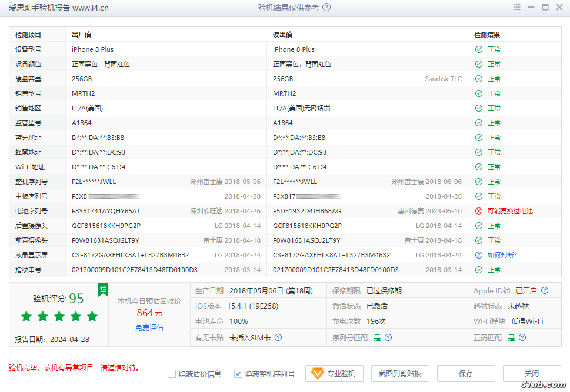Click 截图到剪贴板 to copy screenshot
Screen dimensions: 570x392
[400, 374]
